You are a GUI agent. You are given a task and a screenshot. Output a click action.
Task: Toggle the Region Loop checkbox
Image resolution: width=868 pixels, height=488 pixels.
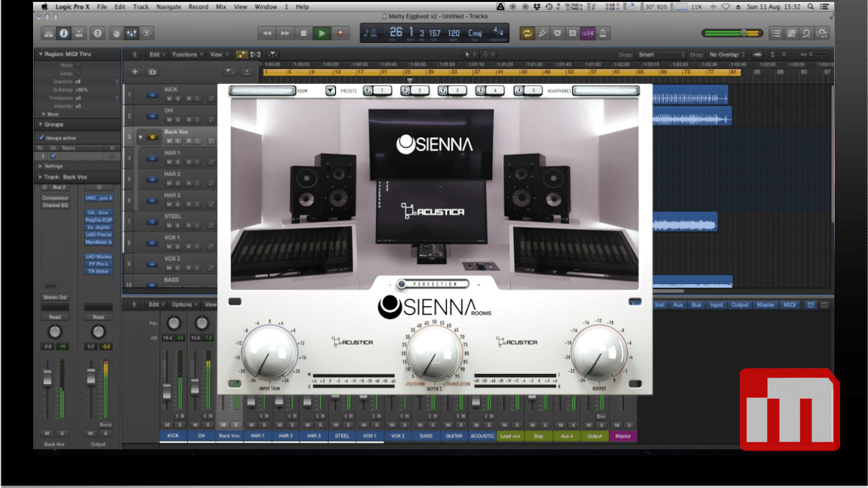78,73
